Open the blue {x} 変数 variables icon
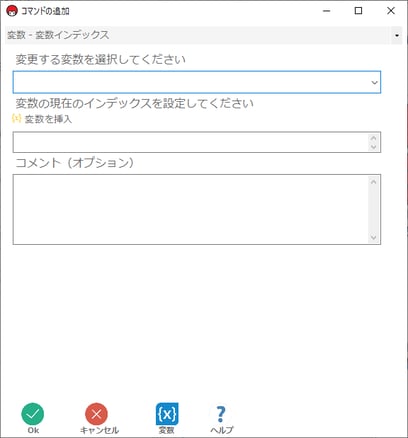Screen dimensions: 408x438 click(x=167, y=414)
